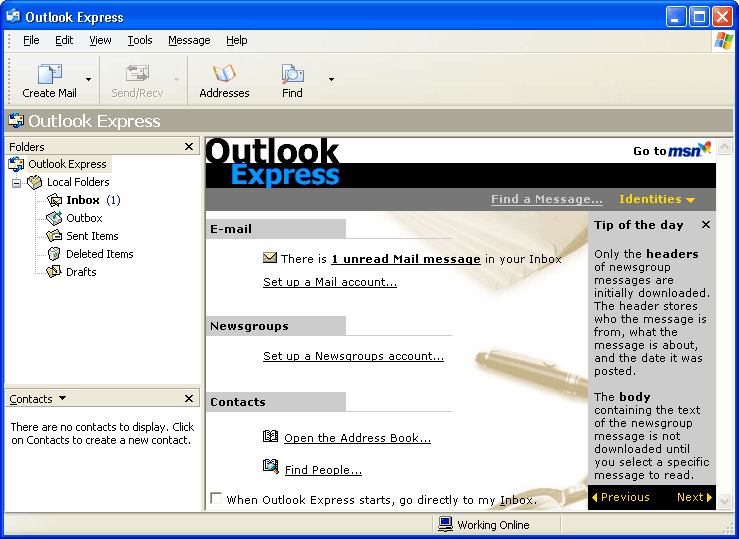Screen dimensions: 739x539
Task: Click the Working Online status text
Action: [493, 525]
